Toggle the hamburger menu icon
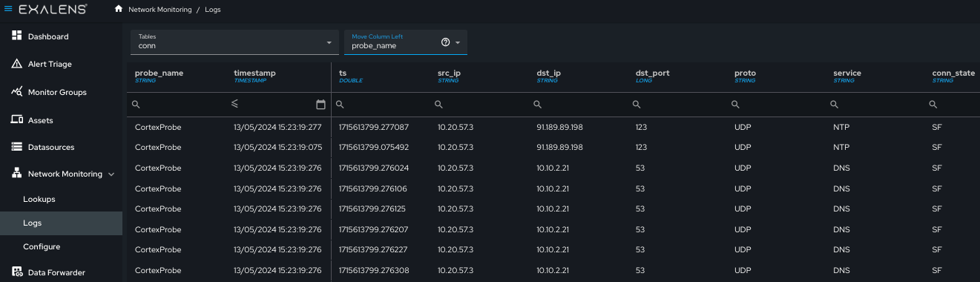This screenshot has width=980, height=282. [8, 9]
